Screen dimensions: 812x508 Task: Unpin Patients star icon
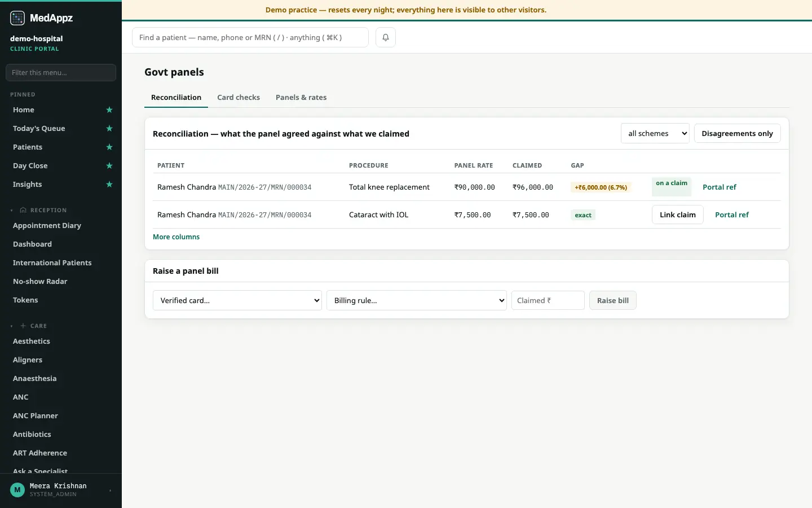[109, 147]
